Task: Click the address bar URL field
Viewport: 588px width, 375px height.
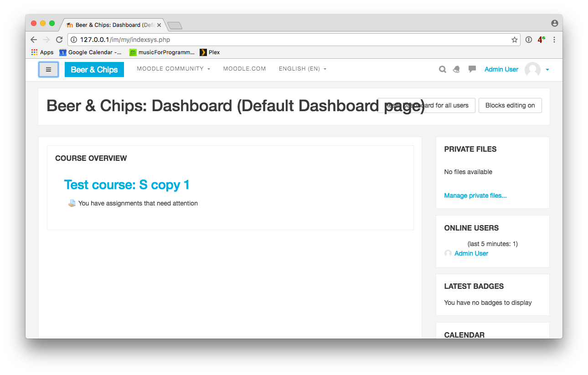Action: click(x=294, y=40)
